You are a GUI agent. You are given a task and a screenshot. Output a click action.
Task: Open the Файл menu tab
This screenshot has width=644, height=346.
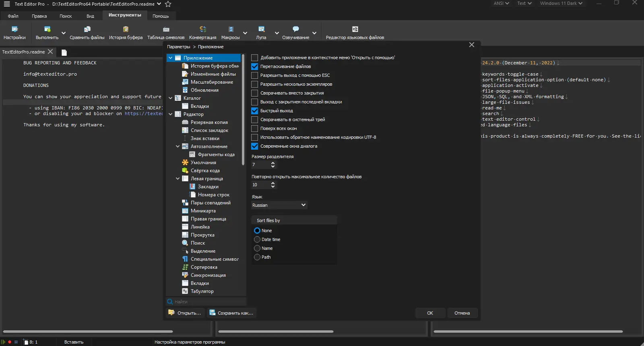pos(13,16)
